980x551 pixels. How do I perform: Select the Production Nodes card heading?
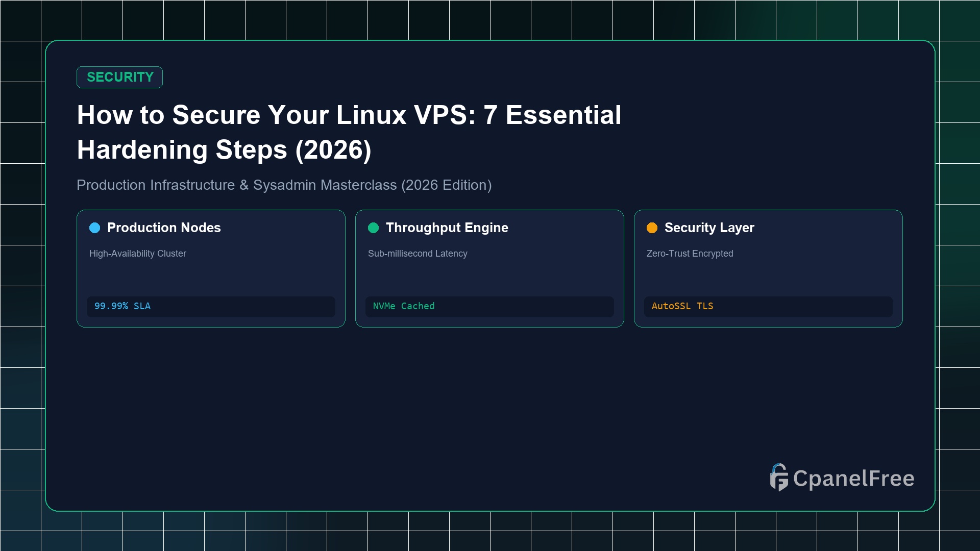pyautogui.click(x=164, y=228)
